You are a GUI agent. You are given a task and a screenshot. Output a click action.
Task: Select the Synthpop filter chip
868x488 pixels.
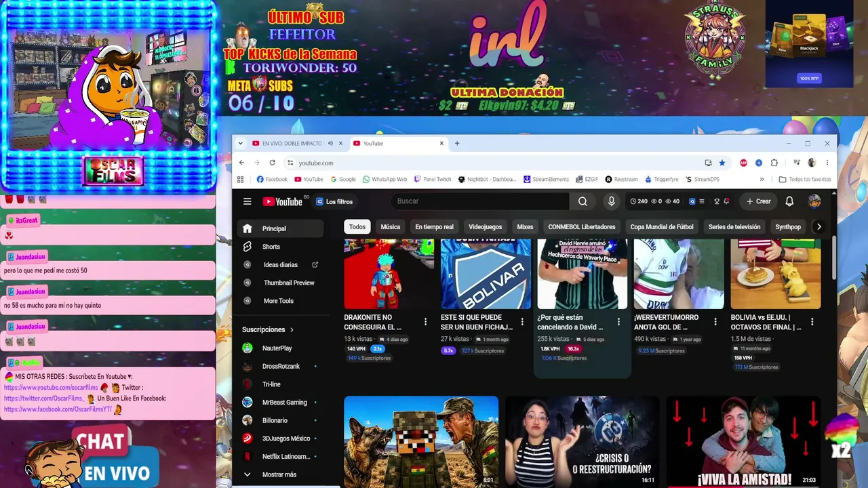click(x=788, y=227)
